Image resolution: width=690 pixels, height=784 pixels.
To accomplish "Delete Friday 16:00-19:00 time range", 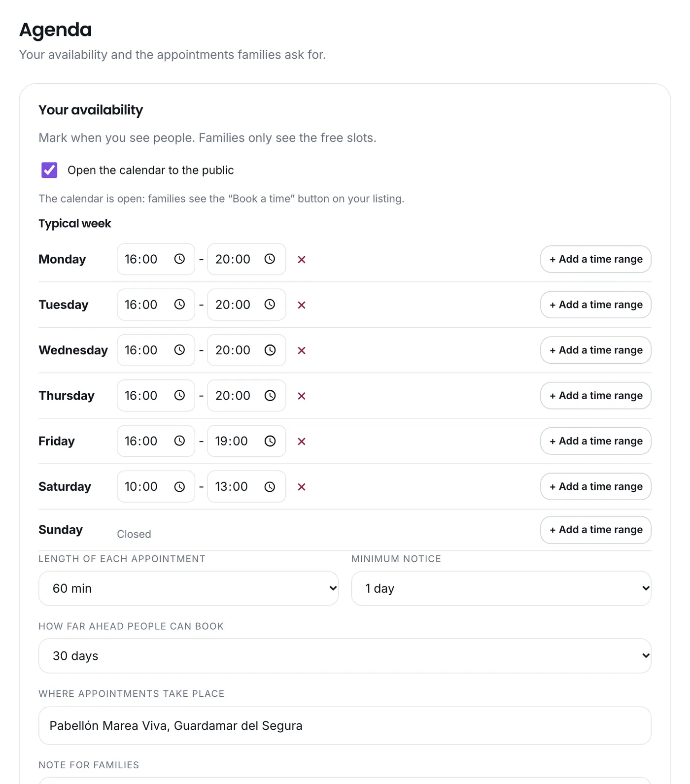I will click(x=302, y=442).
